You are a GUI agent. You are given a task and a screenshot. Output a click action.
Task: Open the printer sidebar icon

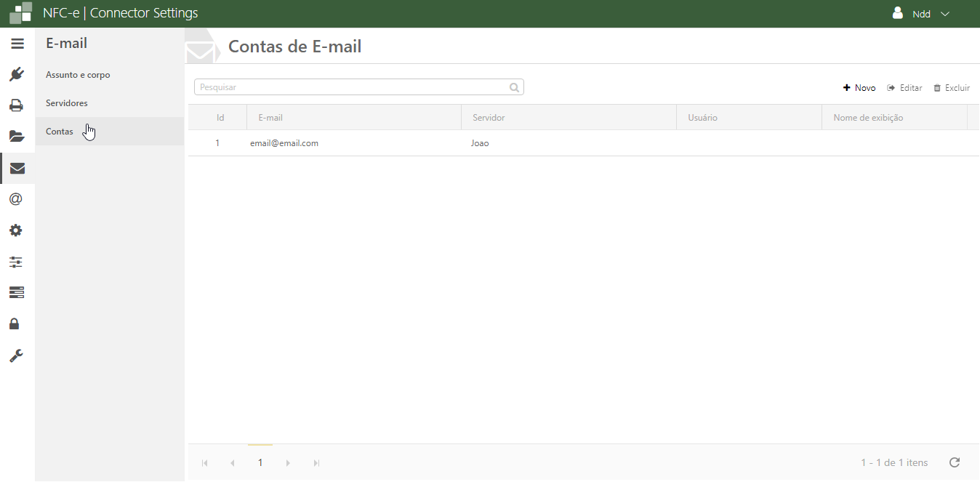(x=17, y=105)
